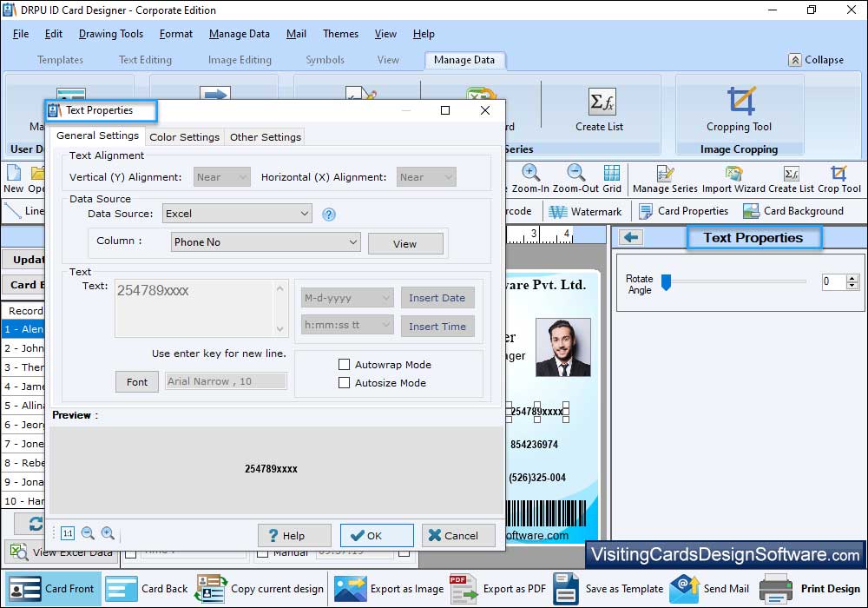
Task: Click the Watermark tool icon
Action: [x=558, y=212]
